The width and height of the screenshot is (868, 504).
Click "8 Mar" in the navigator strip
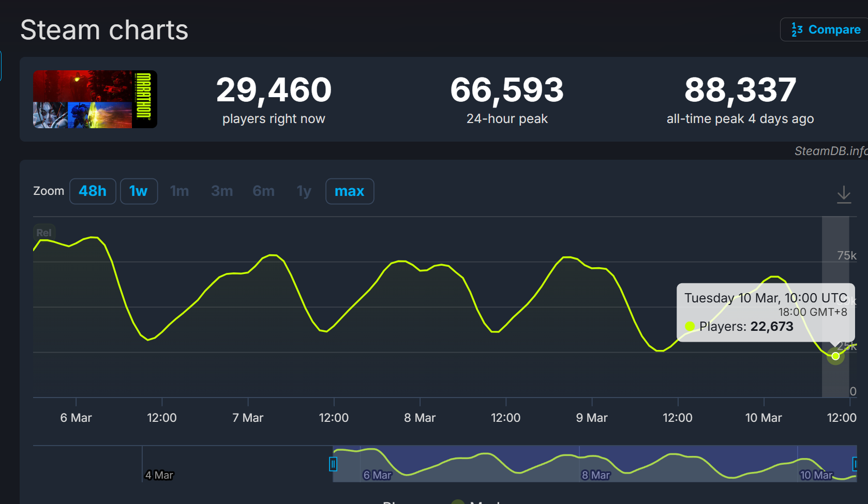(596, 475)
